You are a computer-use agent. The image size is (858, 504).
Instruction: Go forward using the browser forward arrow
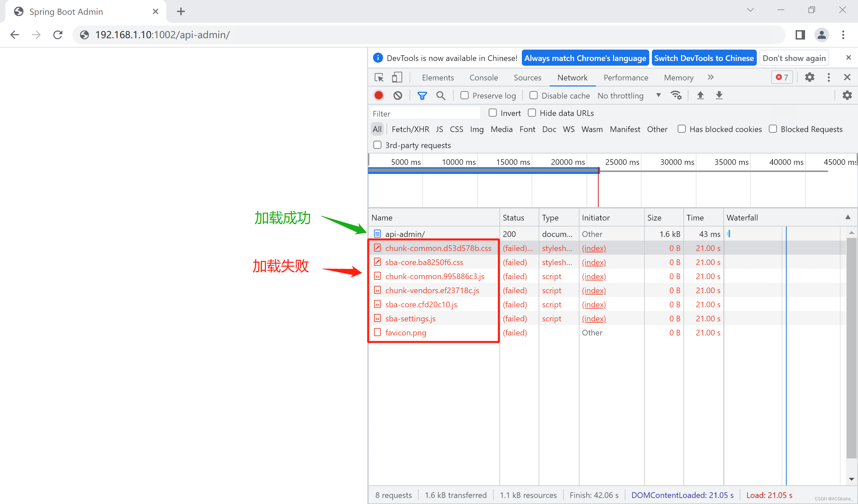point(36,35)
